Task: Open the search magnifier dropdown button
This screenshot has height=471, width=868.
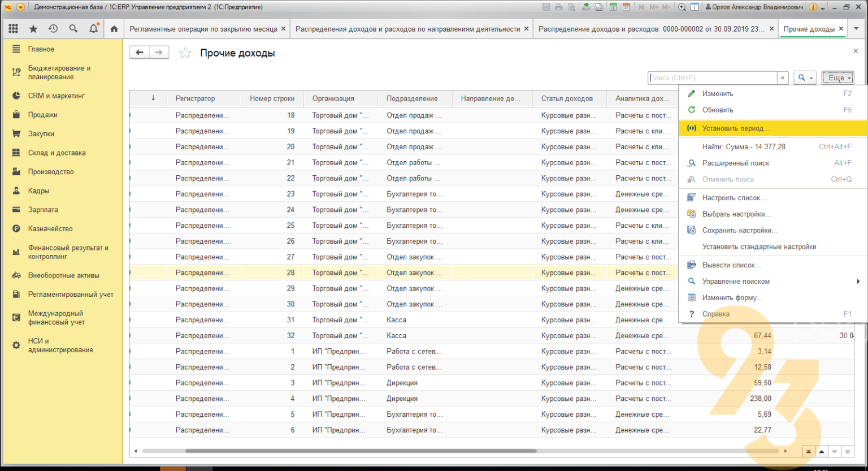Action: point(805,78)
